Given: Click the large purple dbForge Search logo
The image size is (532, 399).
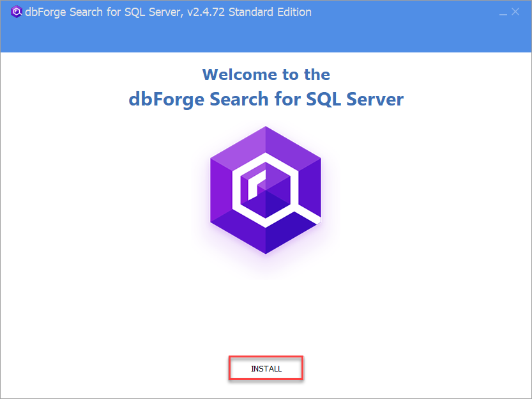Looking at the screenshot, I should tap(266, 190).
